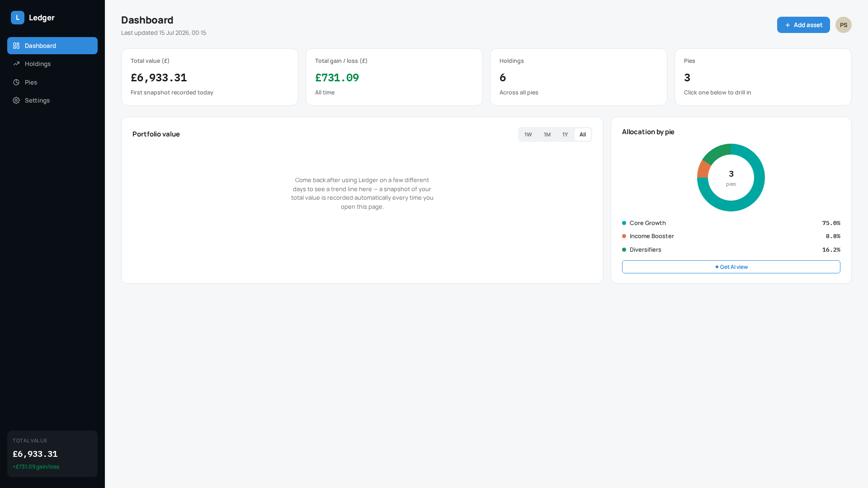Open the Pies sidebar page

coord(52,82)
